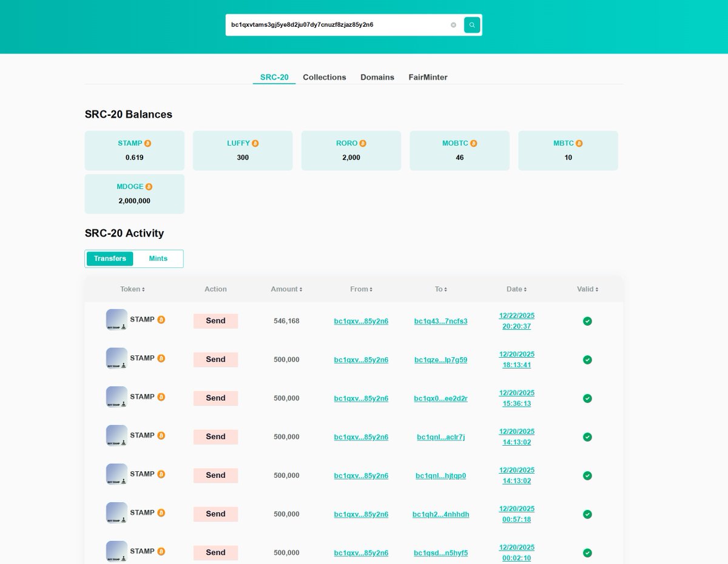The height and width of the screenshot is (564, 728).
Task: Open the MBTC balance card
Action: point(568,150)
